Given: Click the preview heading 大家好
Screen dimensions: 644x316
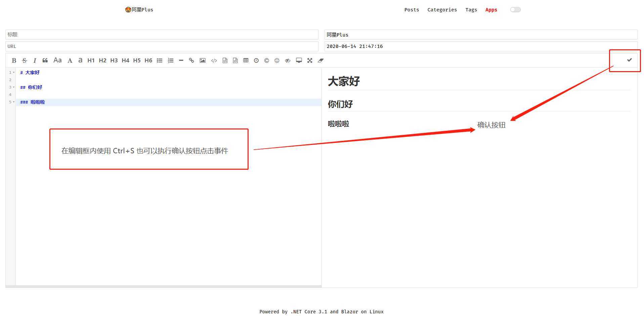Looking at the screenshot, I should coord(344,81).
